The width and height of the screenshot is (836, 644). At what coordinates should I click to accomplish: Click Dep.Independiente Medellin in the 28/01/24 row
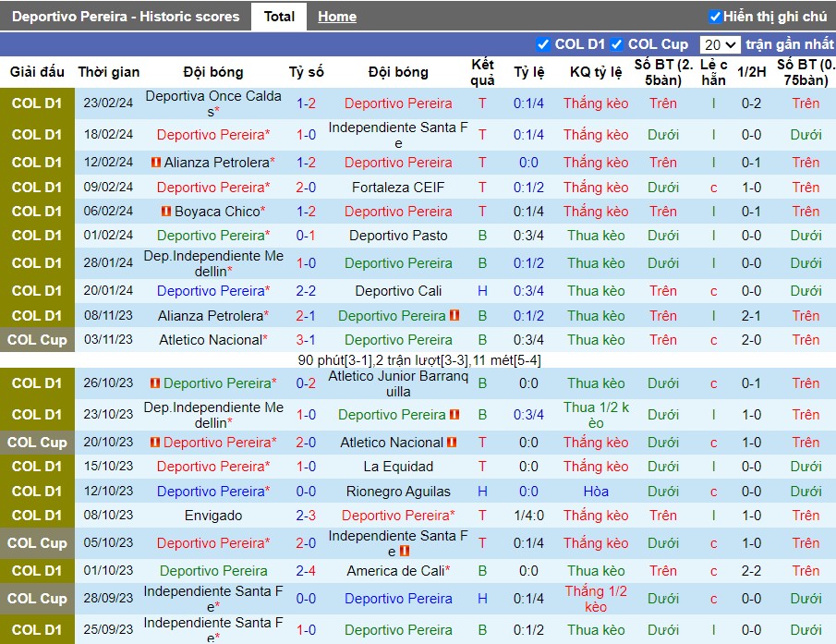click(x=213, y=263)
